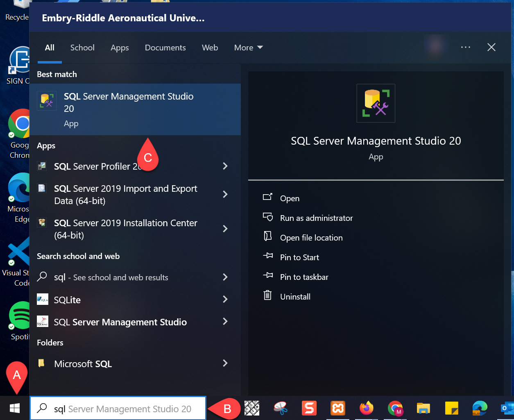Click SQL Server 2019 Installation Center icon
514x420 pixels.
[42, 222]
